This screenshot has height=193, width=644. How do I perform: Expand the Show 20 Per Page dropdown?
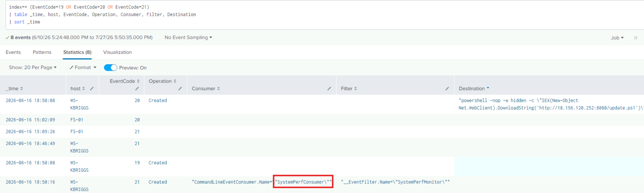(x=33, y=68)
